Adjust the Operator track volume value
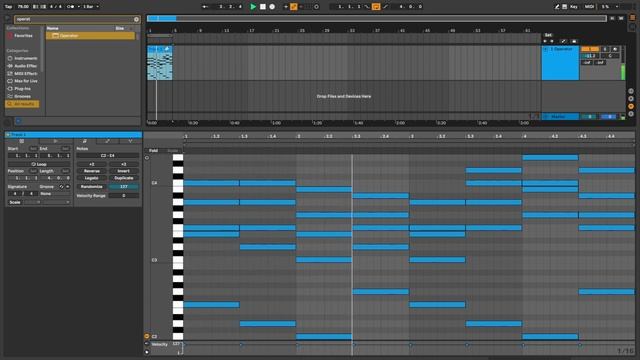The height and width of the screenshot is (360, 640). [x=590, y=56]
